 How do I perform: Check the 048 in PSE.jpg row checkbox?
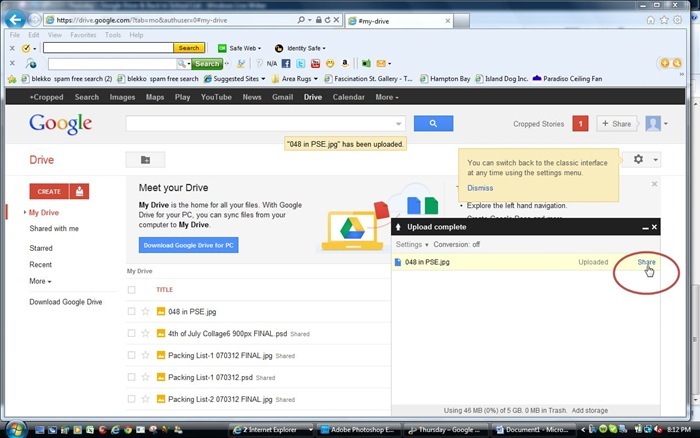coord(131,311)
